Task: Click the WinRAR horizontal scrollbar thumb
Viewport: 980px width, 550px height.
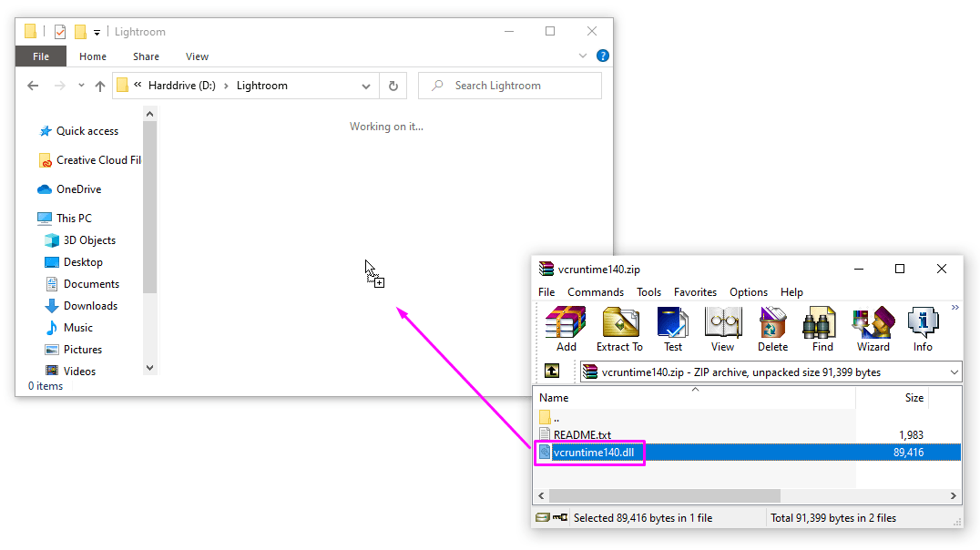Action: (664, 495)
